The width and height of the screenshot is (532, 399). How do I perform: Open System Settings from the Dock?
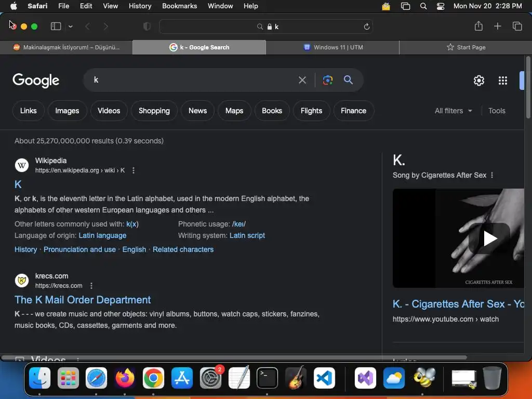click(210, 378)
